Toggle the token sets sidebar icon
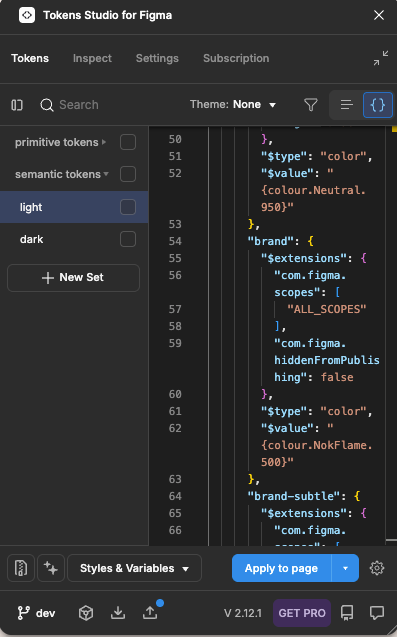Viewport: 397px width, 637px height. pos(17,105)
